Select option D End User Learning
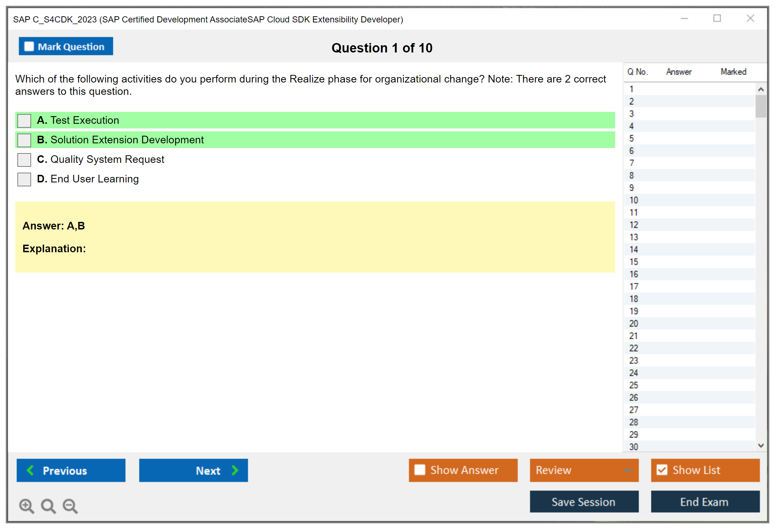Screen dimensions: 778x532 click(x=24, y=179)
